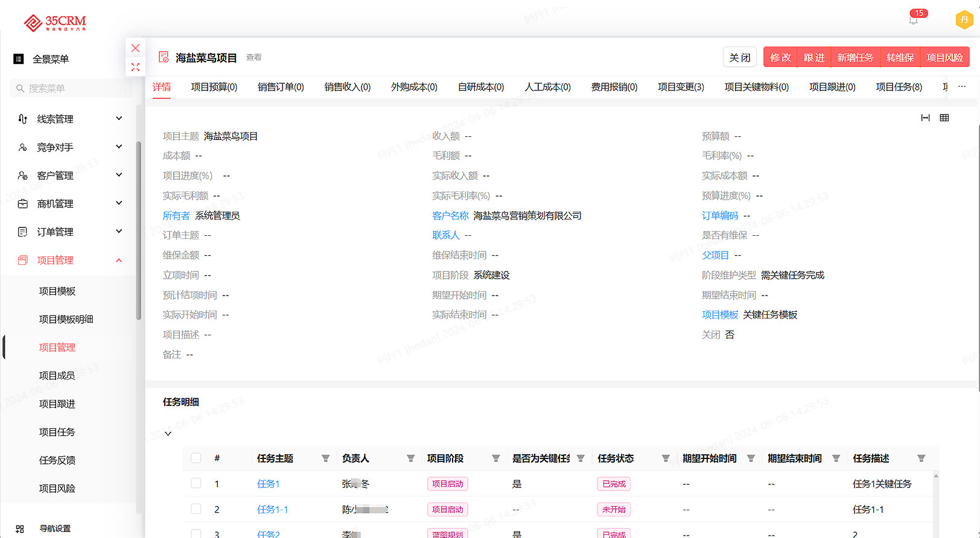Click the 竞争对手 sidebar icon
This screenshot has height=538, width=980.
tap(22, 147)
